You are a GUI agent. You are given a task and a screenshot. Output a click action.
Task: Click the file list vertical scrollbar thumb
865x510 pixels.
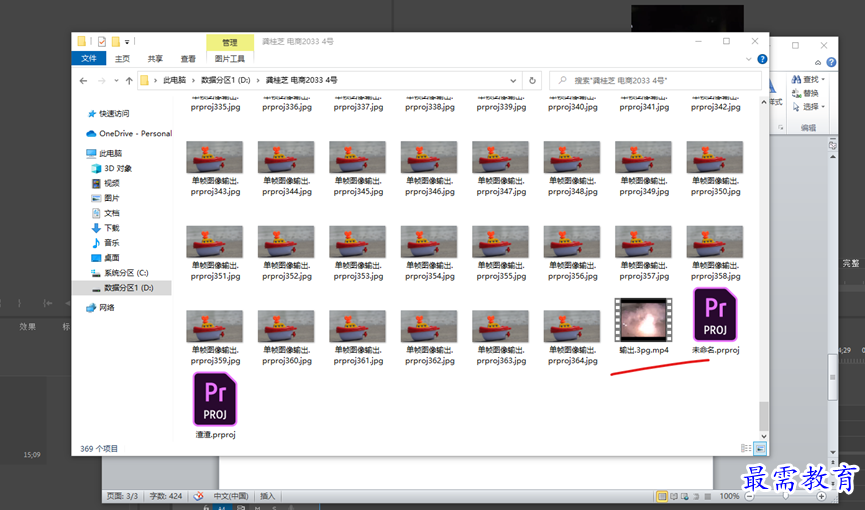(763, 415)
